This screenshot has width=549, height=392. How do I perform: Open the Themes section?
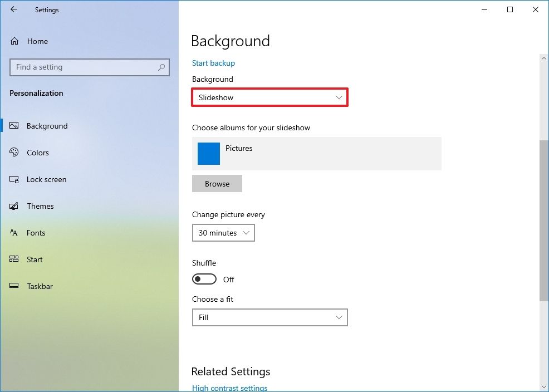[x=40, y=206]
